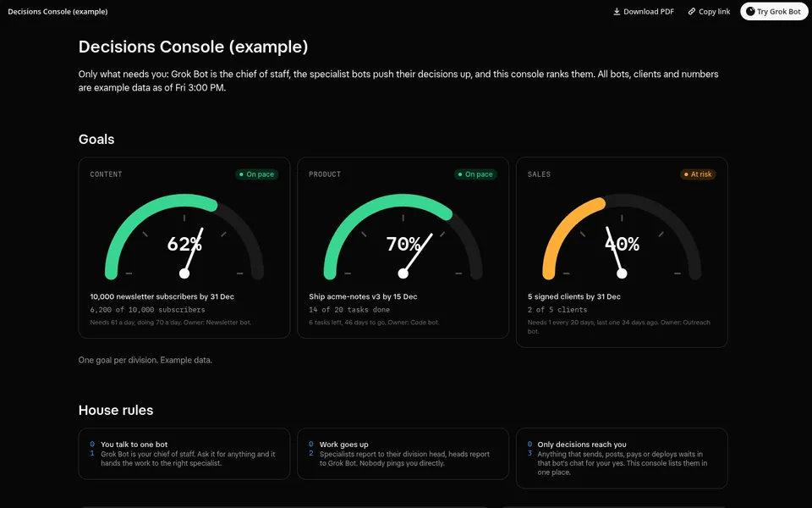Click the 'Only decisions reach you' rule title

(x=582, y=444)
